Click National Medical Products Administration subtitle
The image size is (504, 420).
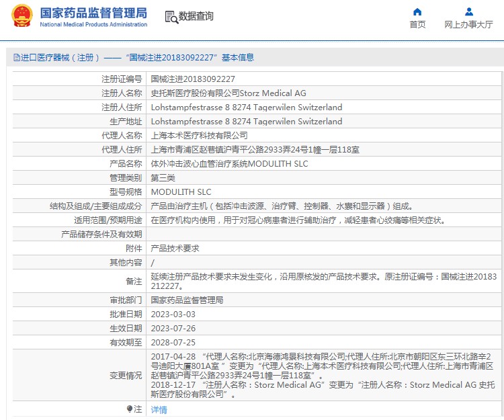click(93, 24)
